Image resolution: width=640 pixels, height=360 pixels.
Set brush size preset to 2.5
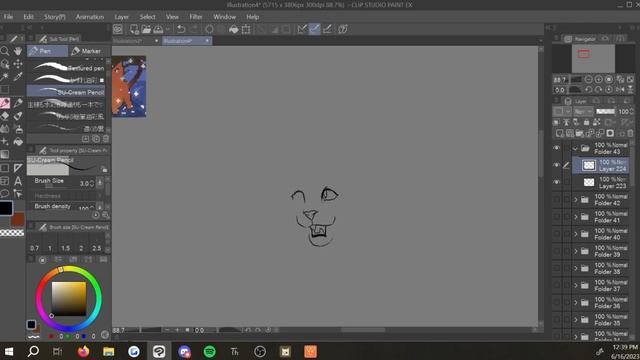(97, 248)
